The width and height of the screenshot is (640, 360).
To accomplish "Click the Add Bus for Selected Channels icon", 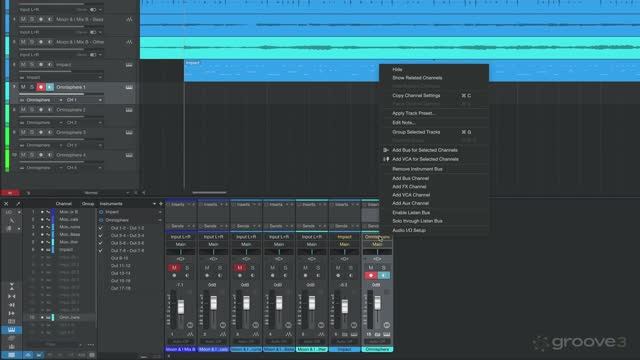I will (x=386, y=150).
